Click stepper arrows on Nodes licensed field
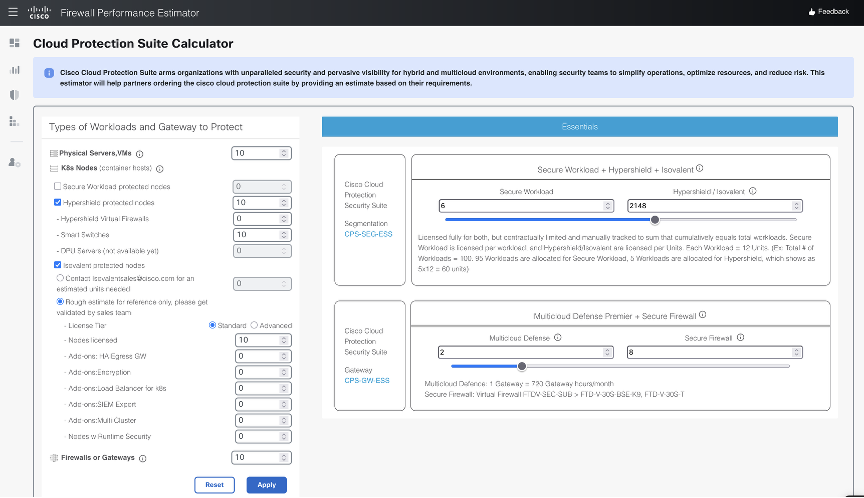Viewport: 864px width, 498px height. coord(285,340)
